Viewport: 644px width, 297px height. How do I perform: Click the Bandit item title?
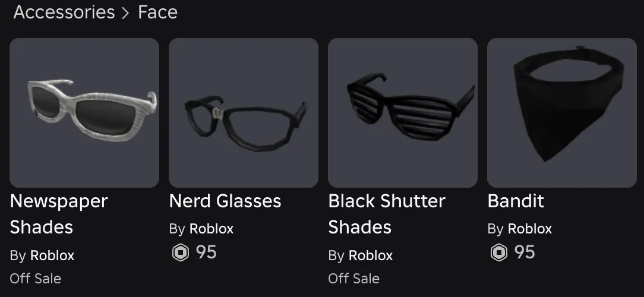point(516,201)
